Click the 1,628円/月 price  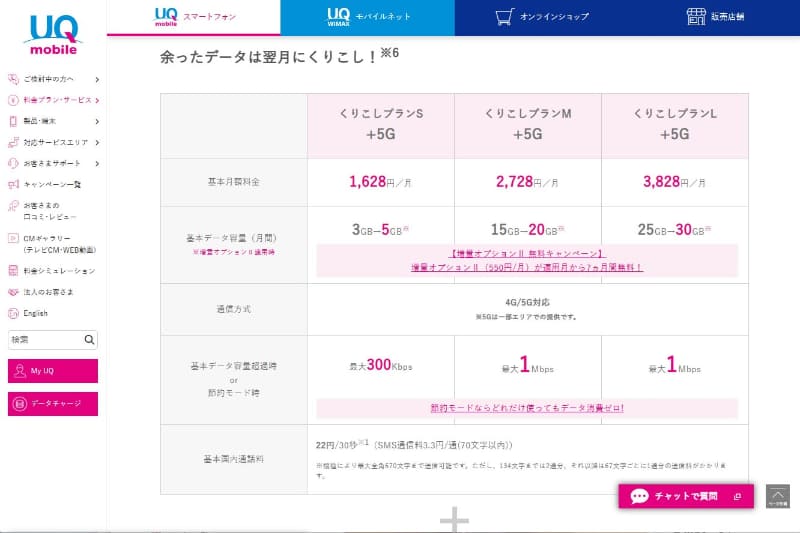tap(380, 182)
